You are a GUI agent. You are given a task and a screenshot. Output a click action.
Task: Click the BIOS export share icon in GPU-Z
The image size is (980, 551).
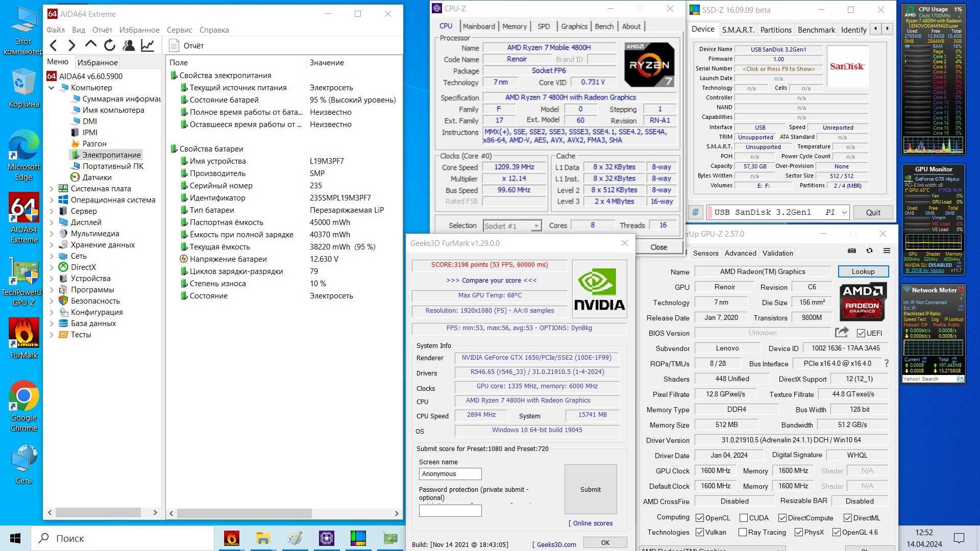(842, 332)
